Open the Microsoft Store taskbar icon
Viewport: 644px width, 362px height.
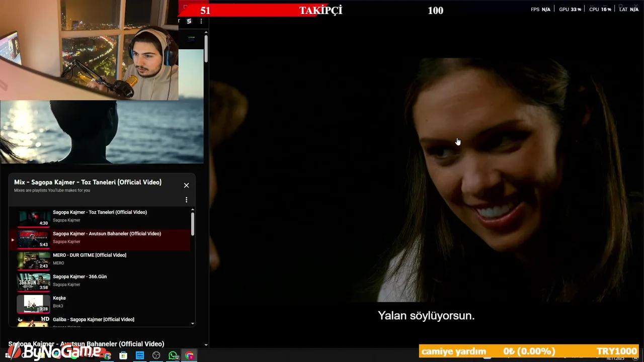(x=123, y=356)
